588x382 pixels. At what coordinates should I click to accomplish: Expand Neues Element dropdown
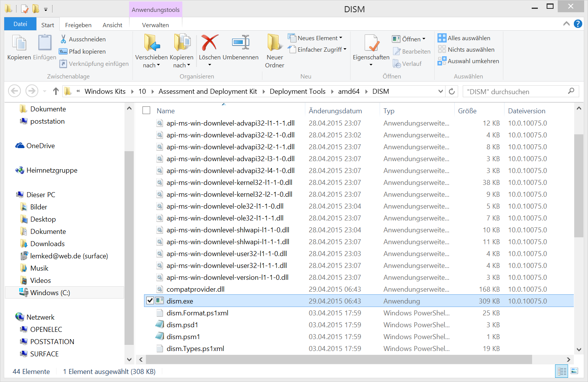tap(341, 38)
